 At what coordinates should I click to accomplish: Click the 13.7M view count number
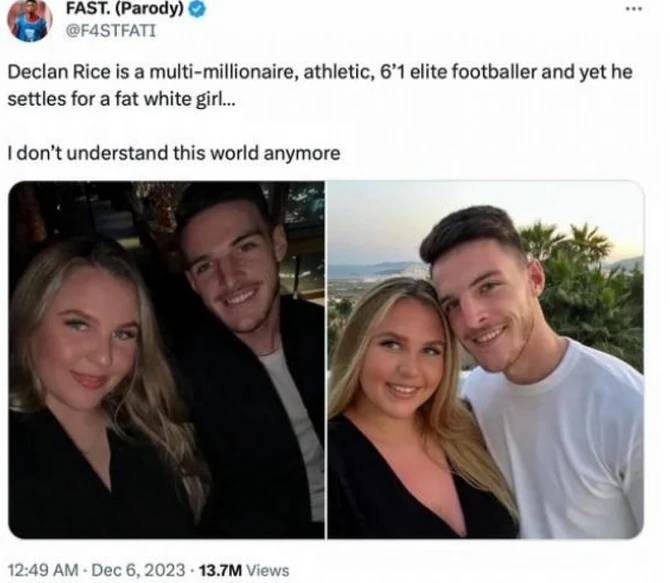point(220,570)
